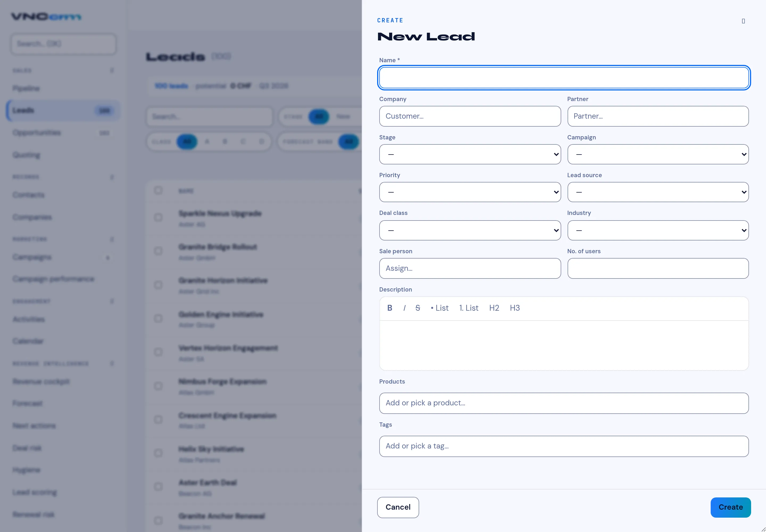
Task: Open the Deal class dropdown
Action: pos(470,230)
